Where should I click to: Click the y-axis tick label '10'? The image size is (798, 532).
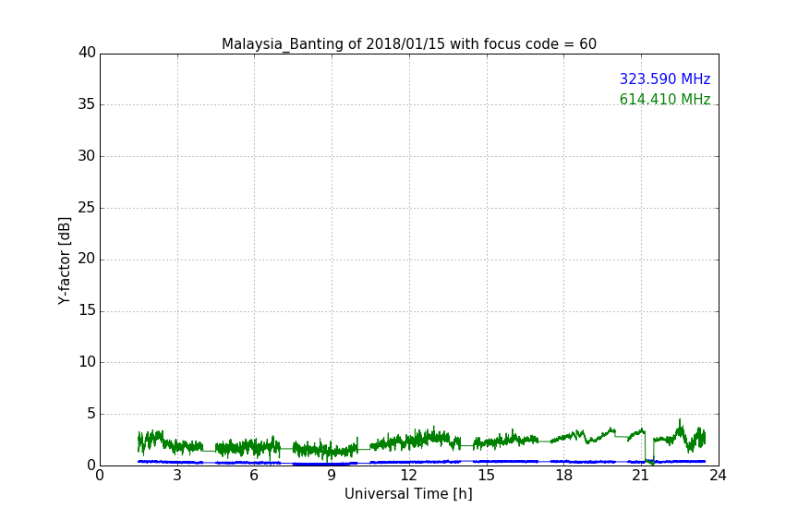click(87, 362)
